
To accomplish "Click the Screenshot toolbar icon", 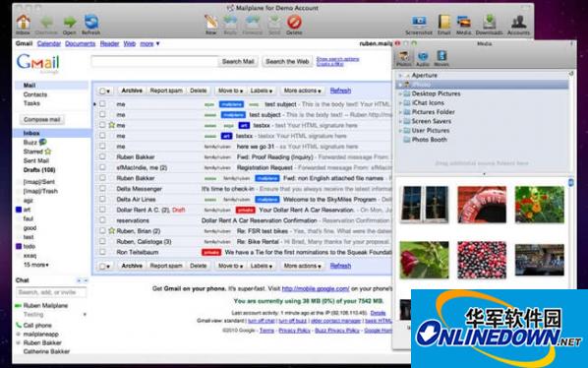I will pyautogui.click(x=419, y=22).
